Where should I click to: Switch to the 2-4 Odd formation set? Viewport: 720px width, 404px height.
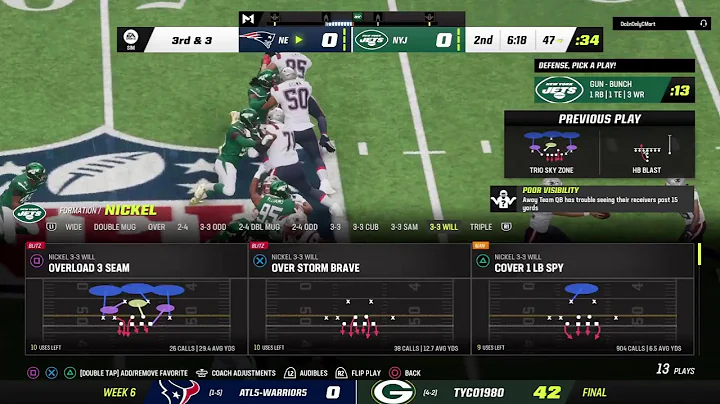[x=305, y=227]
